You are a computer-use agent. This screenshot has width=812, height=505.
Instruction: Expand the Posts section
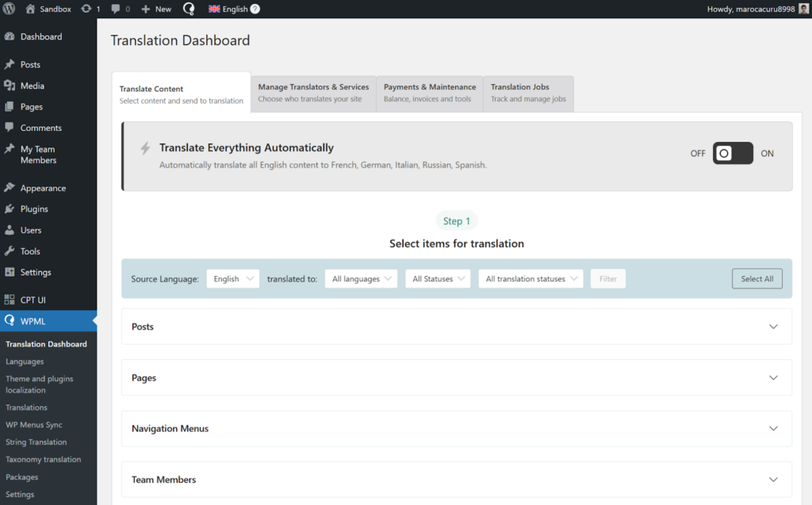[x=456, y=326]
